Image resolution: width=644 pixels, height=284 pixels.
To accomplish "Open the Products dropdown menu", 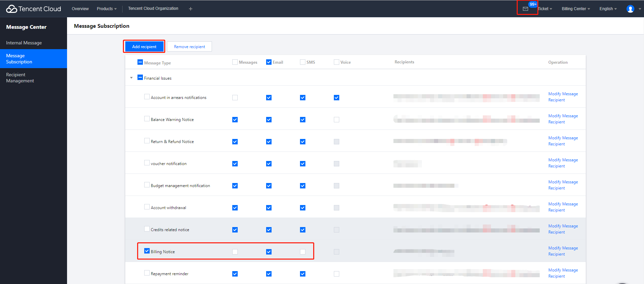I will coord(106,9).
